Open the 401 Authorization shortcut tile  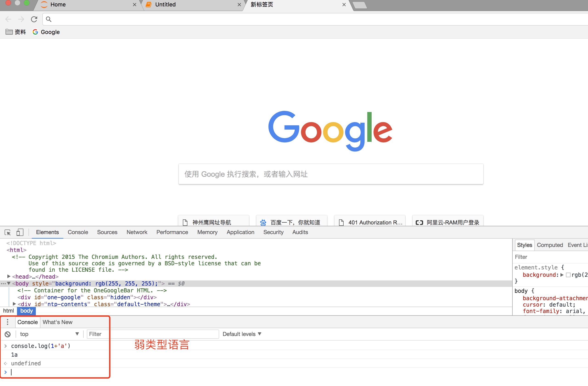coord(370,221)
